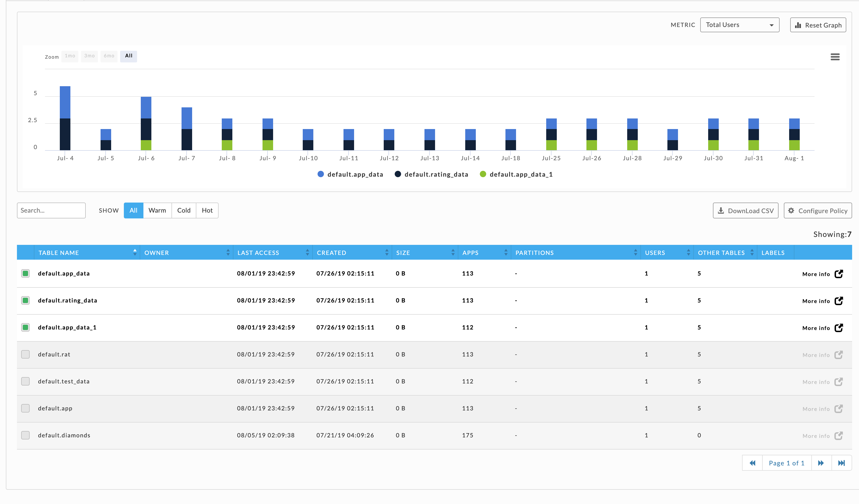The height and width of the screenshot is (504, 859).
Task: Sort by Users column arrows
Action: click(x=688, y=252)
